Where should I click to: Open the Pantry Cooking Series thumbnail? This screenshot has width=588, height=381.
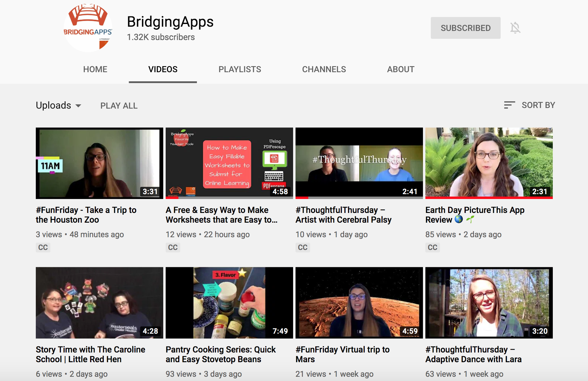pyautogui.click(x=229, y=303)
